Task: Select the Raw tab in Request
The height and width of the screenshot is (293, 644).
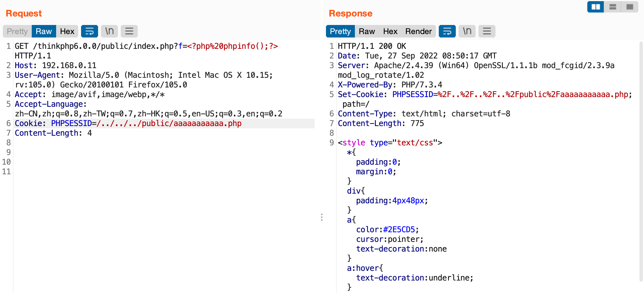Action: (44, 31)
